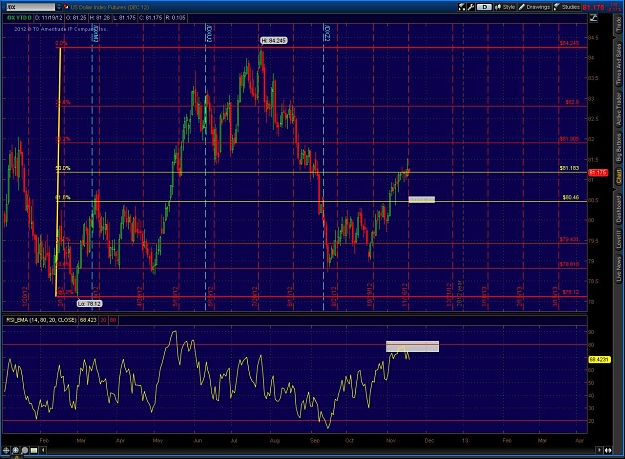Select the gray rectangle drawing near 80.5

[422, 200]
